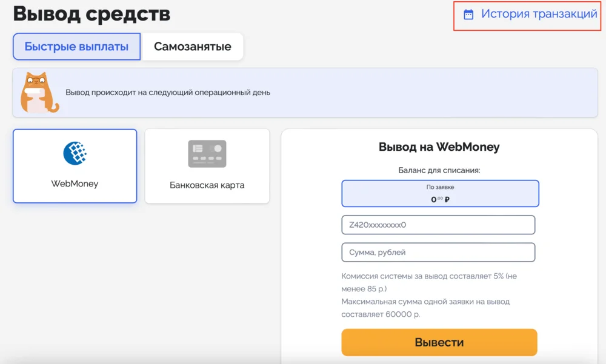Screen dimensions: 606x364
Task: Select the Быстрые выплаты tab
Action: click(76, 46)
